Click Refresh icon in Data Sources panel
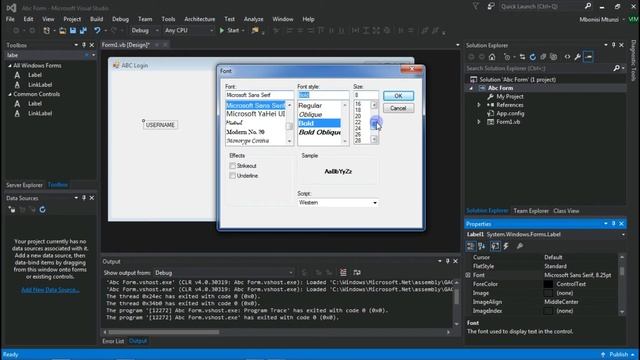 (x=42, y=210)
